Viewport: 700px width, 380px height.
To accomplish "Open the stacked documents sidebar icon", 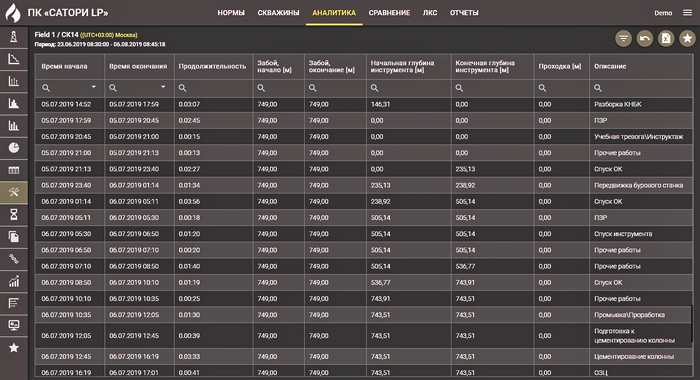I will [14, 237].
